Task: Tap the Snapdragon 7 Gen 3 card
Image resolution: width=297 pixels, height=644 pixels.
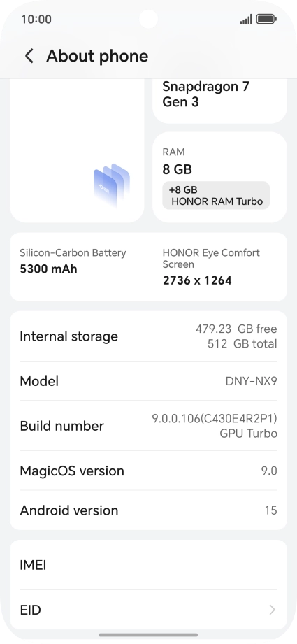Action: point(219,101)
